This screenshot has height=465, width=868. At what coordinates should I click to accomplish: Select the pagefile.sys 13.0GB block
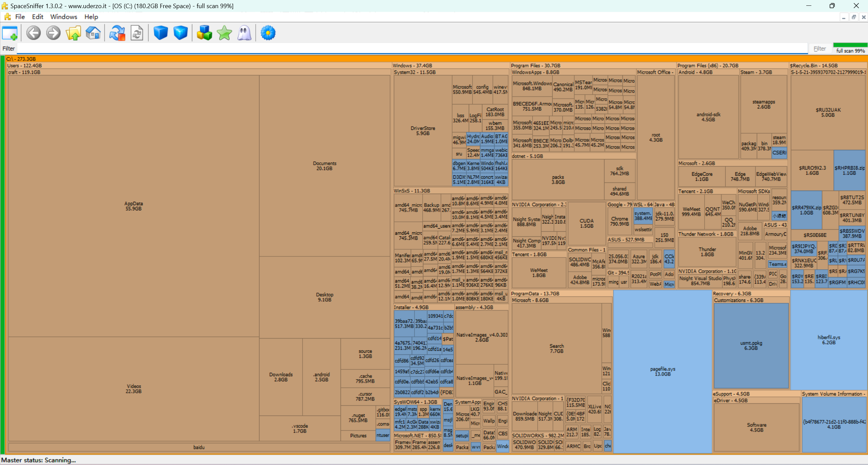point(662,371)
